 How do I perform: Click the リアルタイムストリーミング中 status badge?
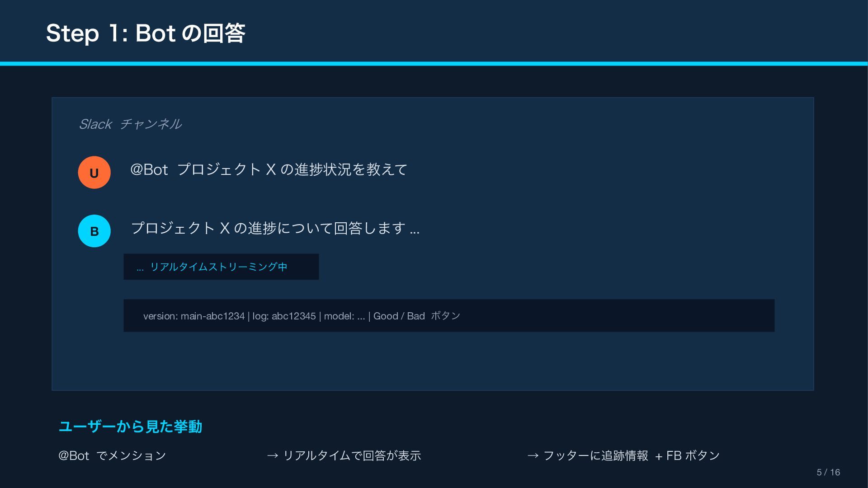[221, 267]
